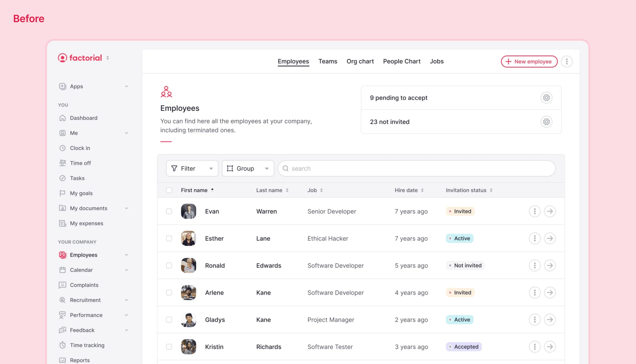636x364 pixels.
Task: Sort by Job column
Action: pos(315,190)
